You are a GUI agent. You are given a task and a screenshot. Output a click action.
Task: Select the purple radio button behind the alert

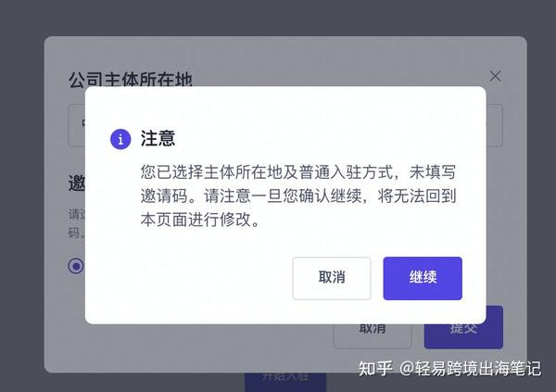(x=76, y=266)
